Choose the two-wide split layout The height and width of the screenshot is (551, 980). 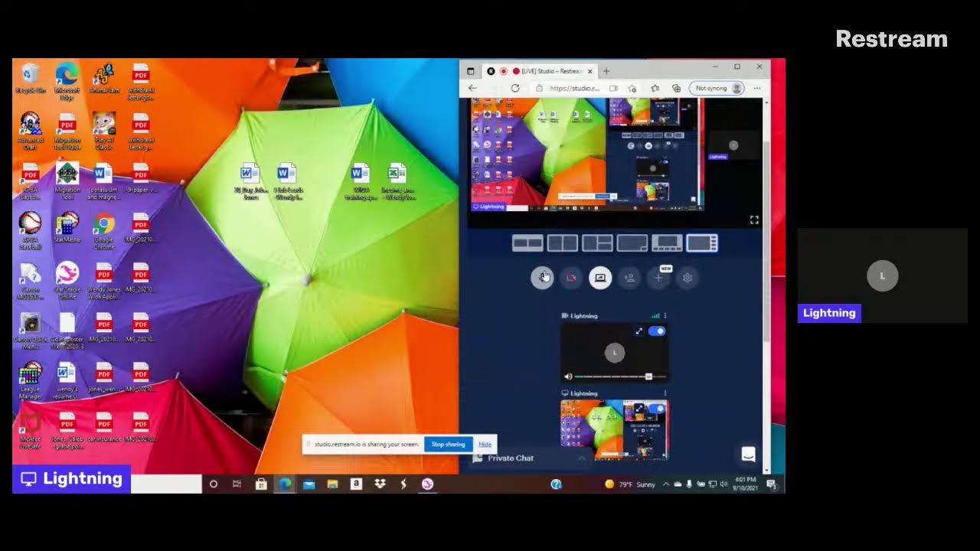click(x=528, y=243)
